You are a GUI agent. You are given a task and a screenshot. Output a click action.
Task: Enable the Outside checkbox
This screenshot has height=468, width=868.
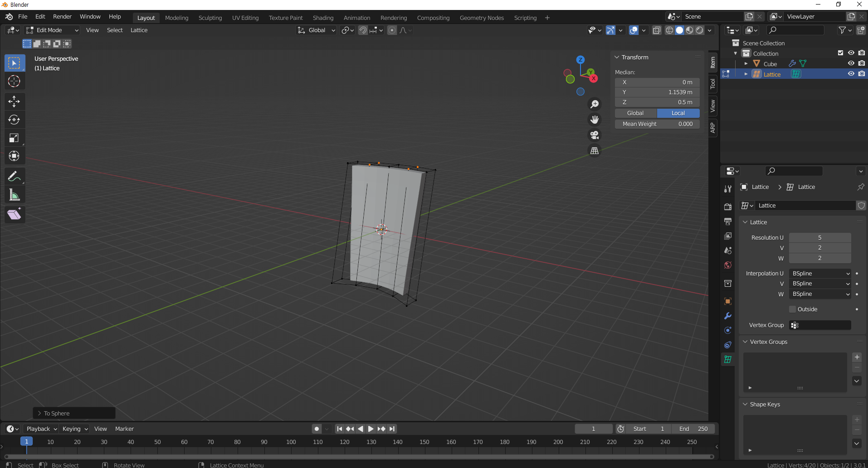[x=793, y=309]
